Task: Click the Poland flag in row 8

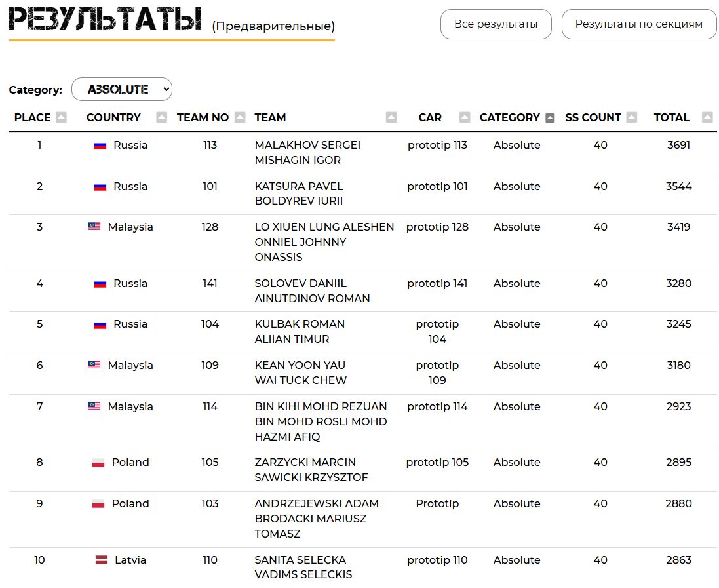Action: (x=98, y=463)
